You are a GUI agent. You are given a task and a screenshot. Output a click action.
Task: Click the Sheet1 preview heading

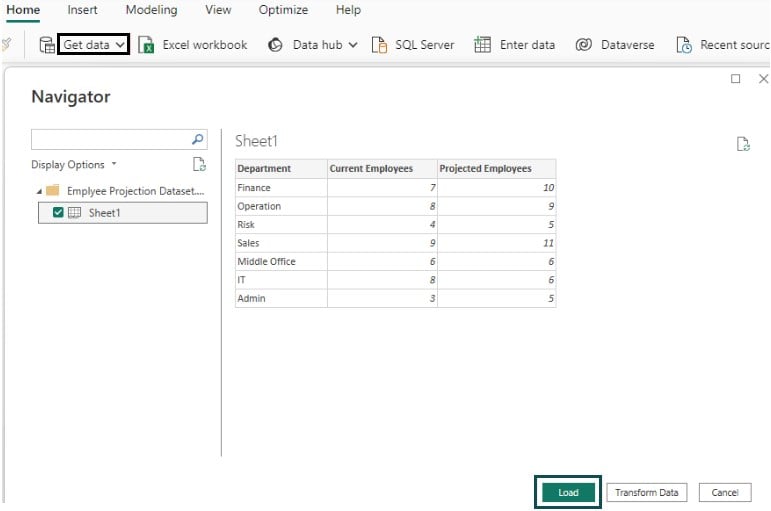tap(256, 141)
